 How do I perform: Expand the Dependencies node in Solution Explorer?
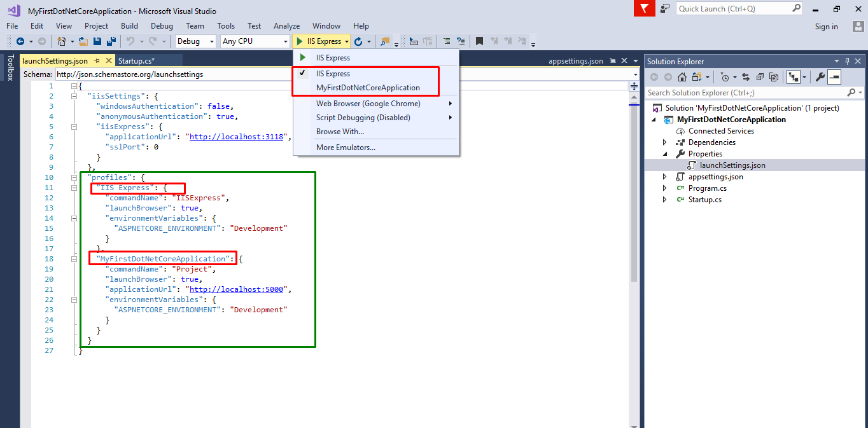click(x=664, y=142)
